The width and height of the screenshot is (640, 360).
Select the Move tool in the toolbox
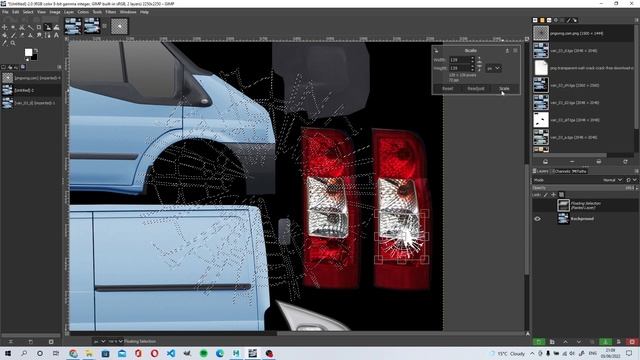(x=4, y=27)
